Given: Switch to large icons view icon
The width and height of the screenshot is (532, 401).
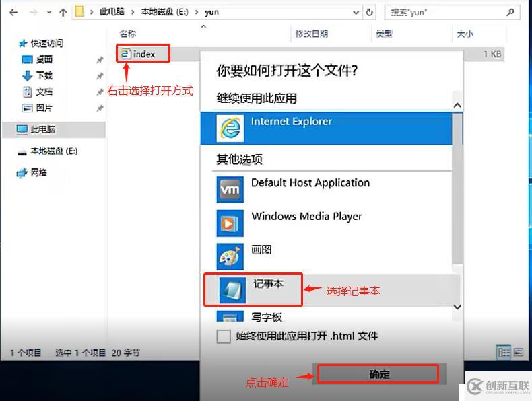Looking at the screenshot, I should point(518,353).
